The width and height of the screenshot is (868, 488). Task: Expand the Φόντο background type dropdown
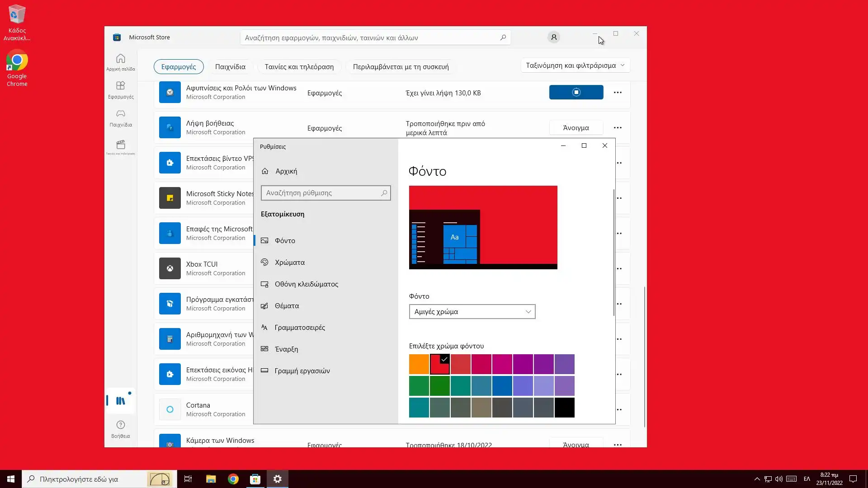point(472,312)
